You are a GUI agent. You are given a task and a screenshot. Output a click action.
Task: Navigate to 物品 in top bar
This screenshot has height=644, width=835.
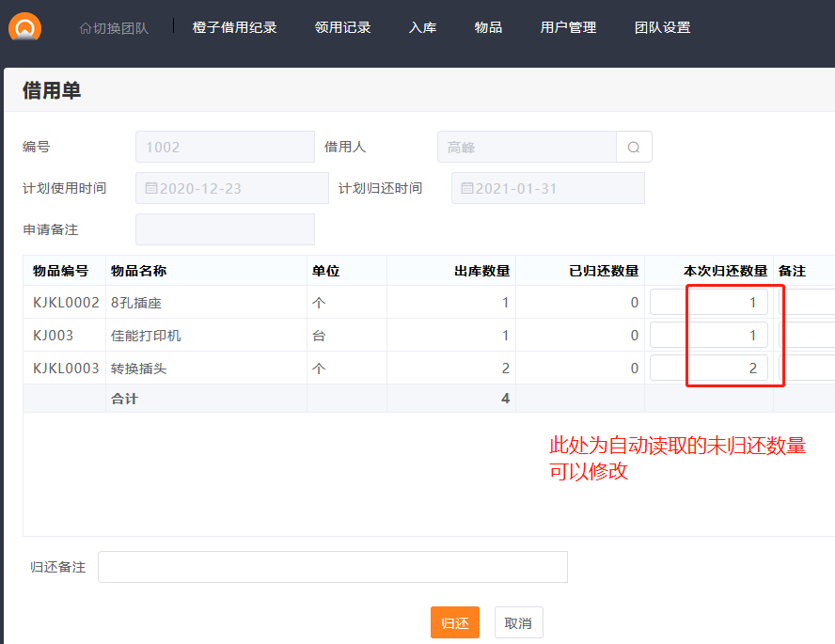[488, 27]
